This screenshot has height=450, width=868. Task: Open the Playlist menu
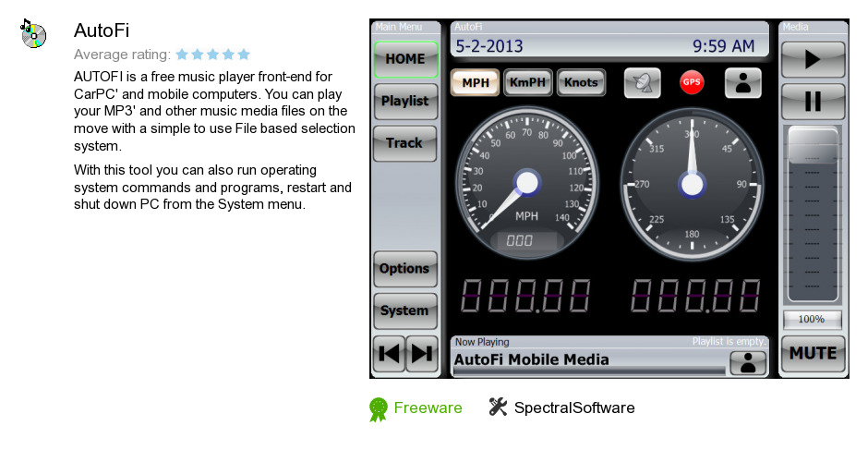[405, 101]
